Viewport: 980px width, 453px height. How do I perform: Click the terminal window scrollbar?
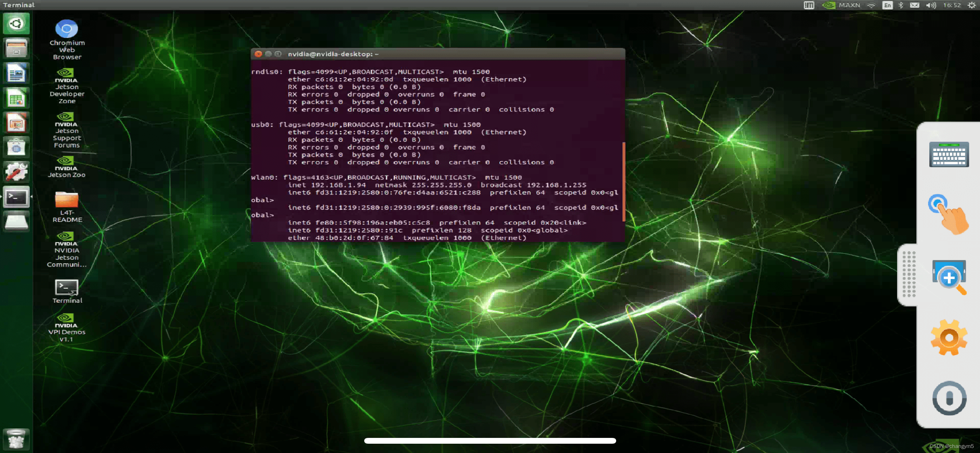coord(624,182)
